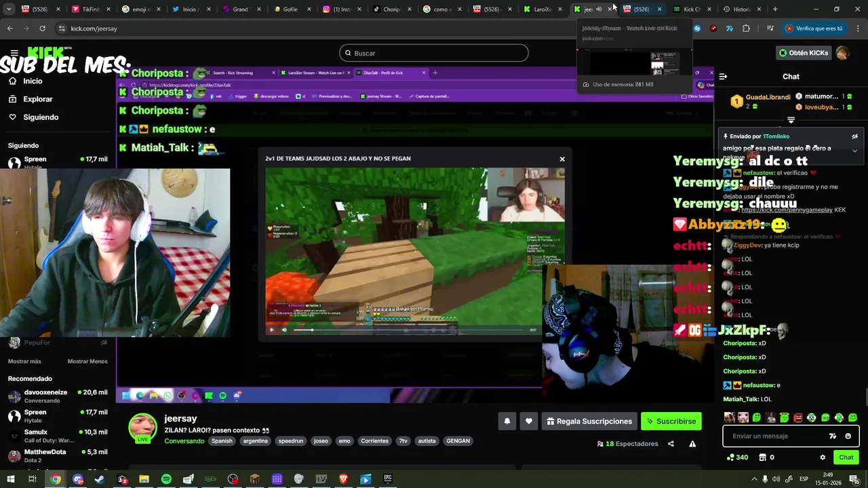868x488 pixels.
Task: Select the Spanish tag
Action: pyautogui.click(x=222, y=441)
